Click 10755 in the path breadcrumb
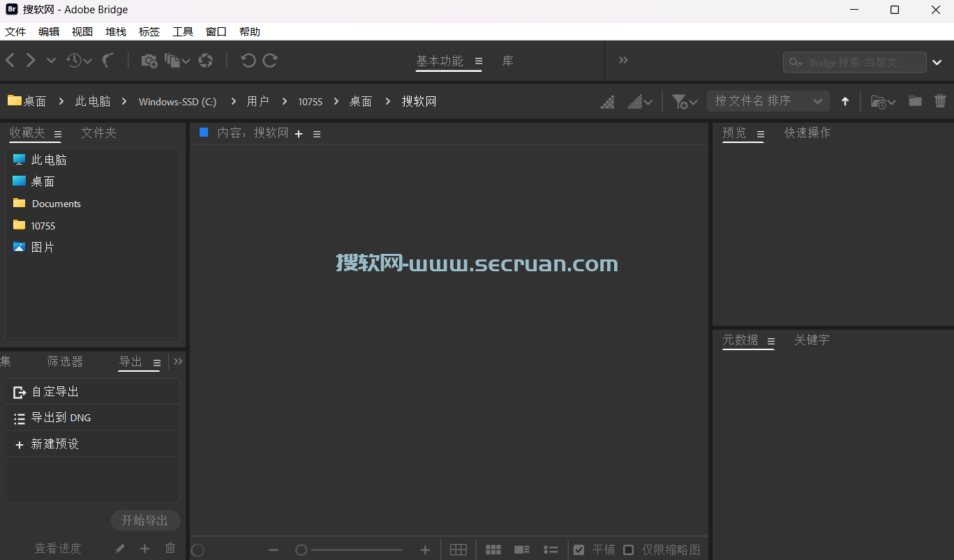 (x=311, y=102)
